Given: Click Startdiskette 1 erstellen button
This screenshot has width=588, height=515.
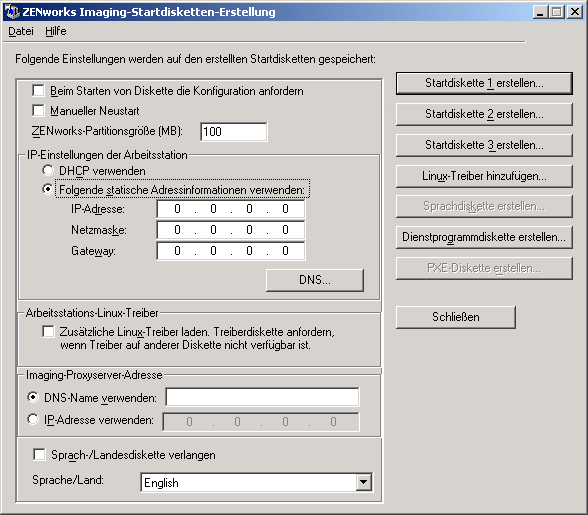Looking at the screenshot, I should tap(484, 83).
